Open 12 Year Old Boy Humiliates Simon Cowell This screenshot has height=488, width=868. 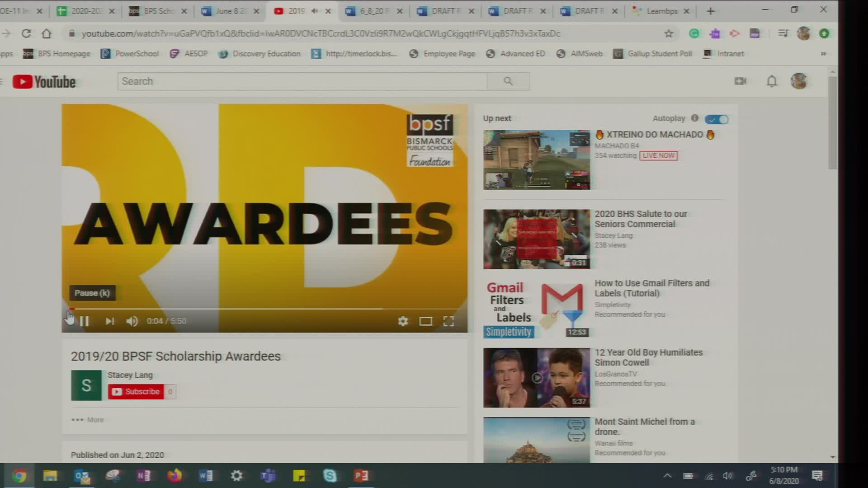pyautogui.click(x=648, y=357)
